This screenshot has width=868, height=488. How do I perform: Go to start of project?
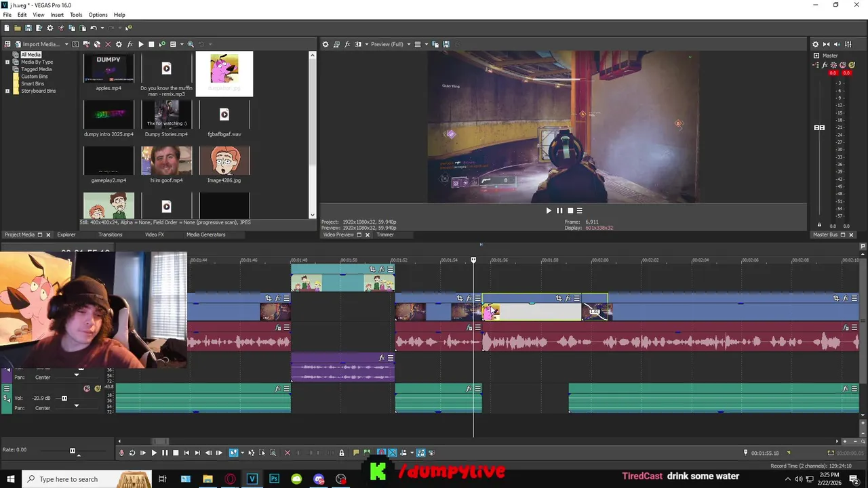click(x=186, y=453)
